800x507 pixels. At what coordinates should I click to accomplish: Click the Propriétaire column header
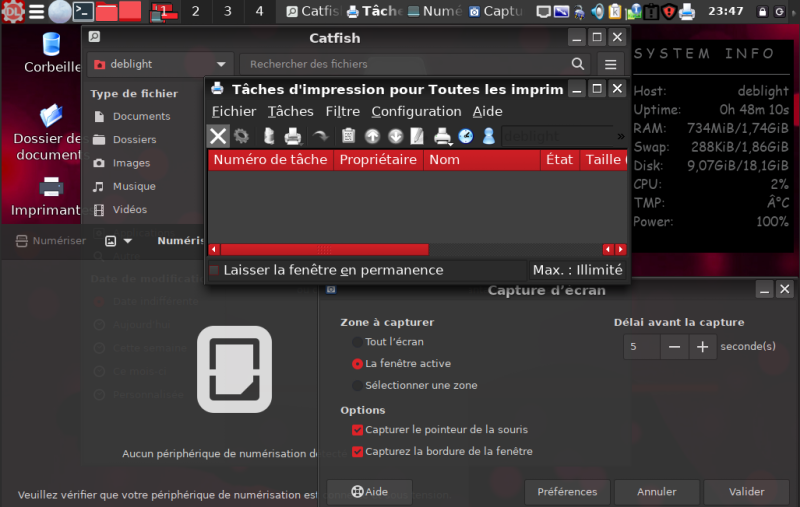tap(378, 160)
